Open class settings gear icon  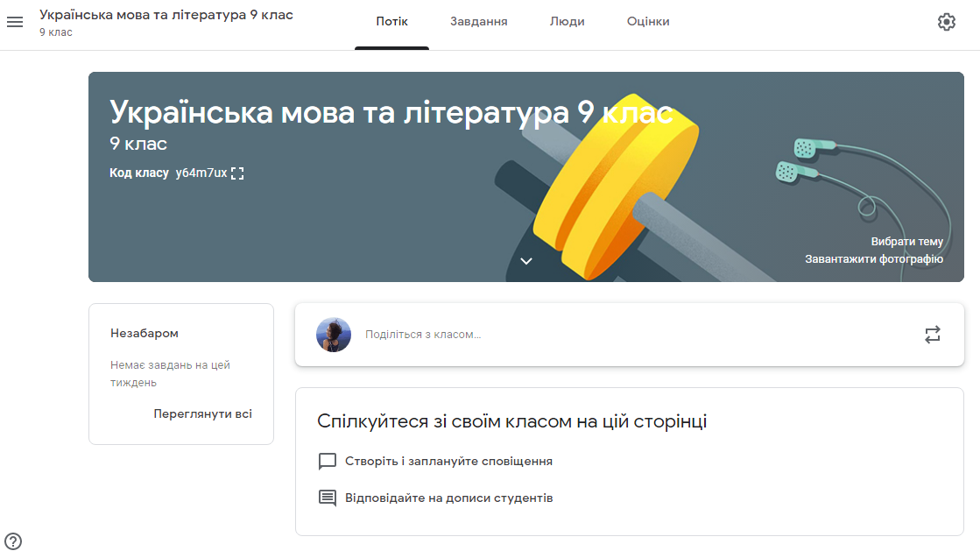pos(946,22)
